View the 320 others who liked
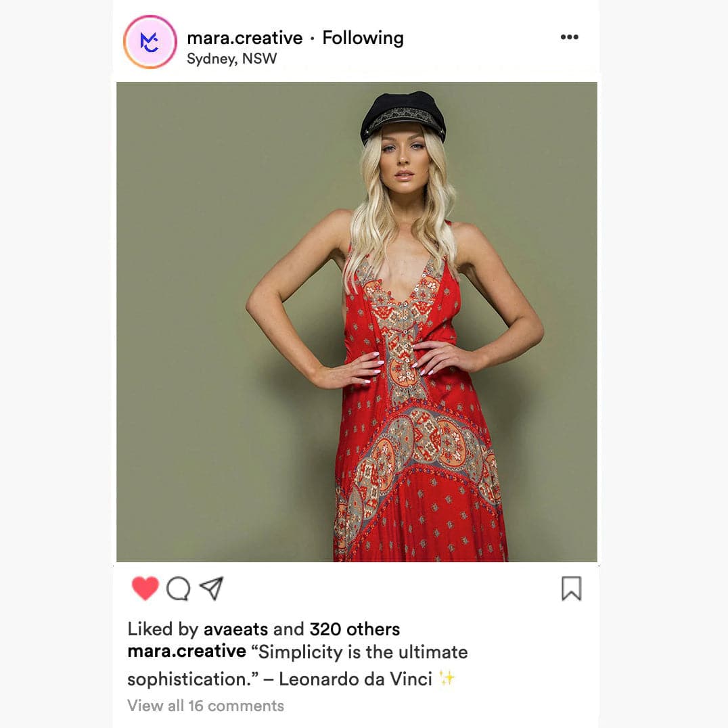 355,629
